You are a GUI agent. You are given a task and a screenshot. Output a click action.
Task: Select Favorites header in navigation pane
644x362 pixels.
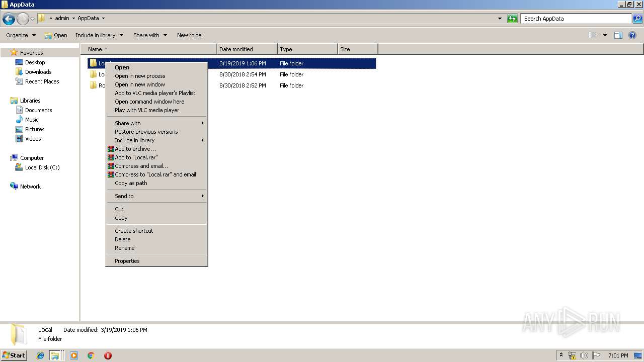tap(31, 53)
